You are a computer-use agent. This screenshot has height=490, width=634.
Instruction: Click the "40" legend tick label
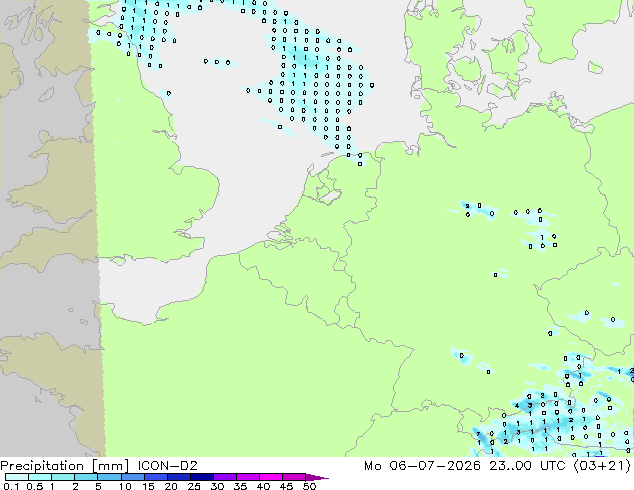click(x=264, y=486)
